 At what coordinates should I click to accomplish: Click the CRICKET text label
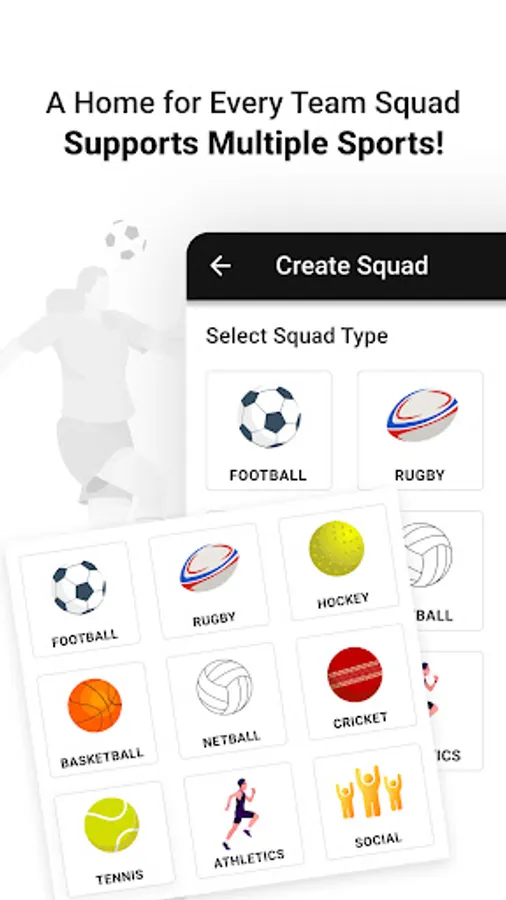pos(361,720)
